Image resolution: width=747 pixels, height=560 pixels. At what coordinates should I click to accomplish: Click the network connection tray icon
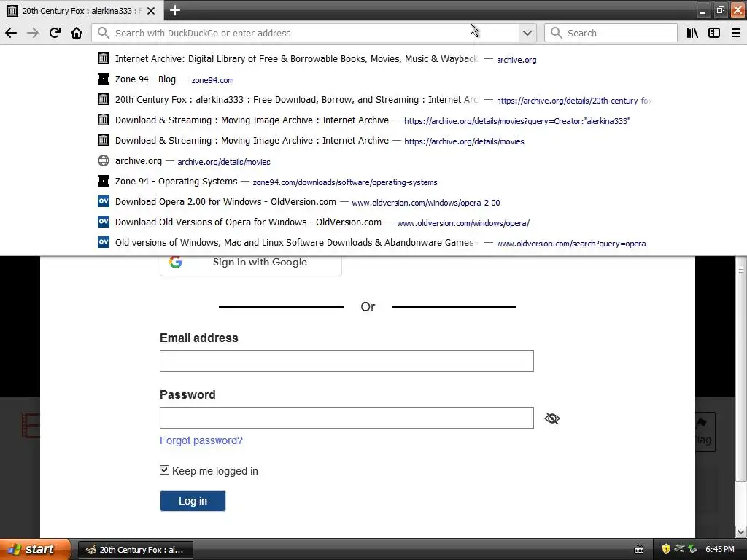679,549
